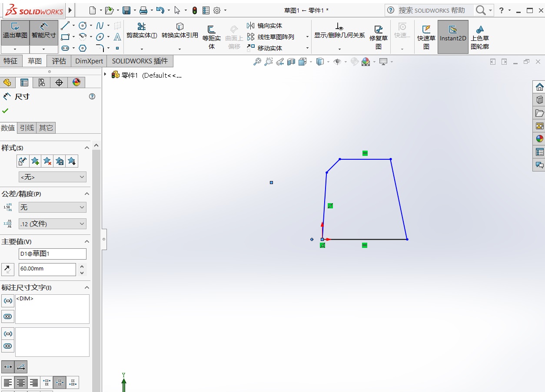Click the 60.00mm dimension value field
Image resolution: width=545 pixels, height=392 pixels.
click(47, 269)
